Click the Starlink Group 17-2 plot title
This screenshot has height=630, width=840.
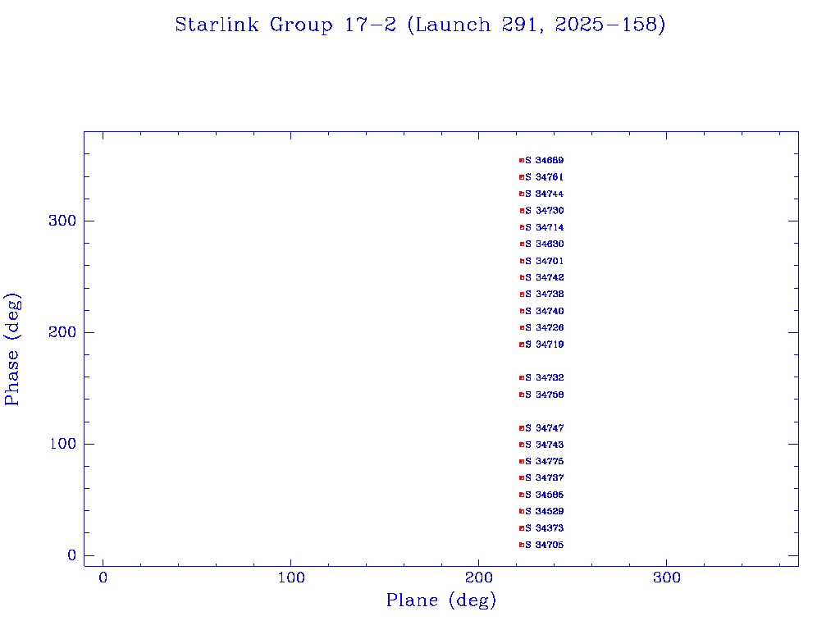[x=420, y=25]
